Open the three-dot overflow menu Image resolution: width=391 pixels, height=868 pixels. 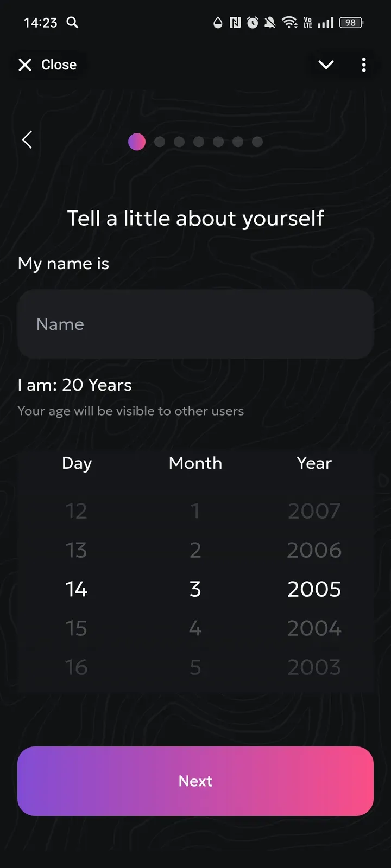point(364,65)
